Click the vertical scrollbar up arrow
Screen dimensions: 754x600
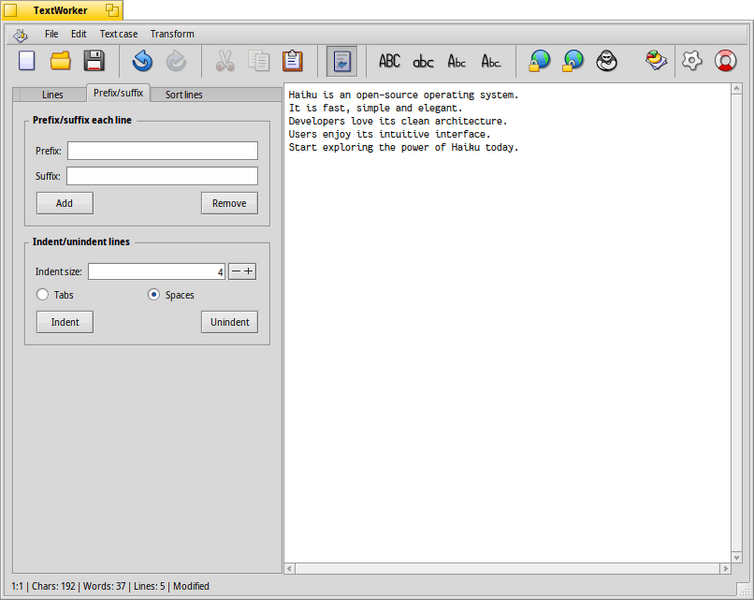point(737,89)
